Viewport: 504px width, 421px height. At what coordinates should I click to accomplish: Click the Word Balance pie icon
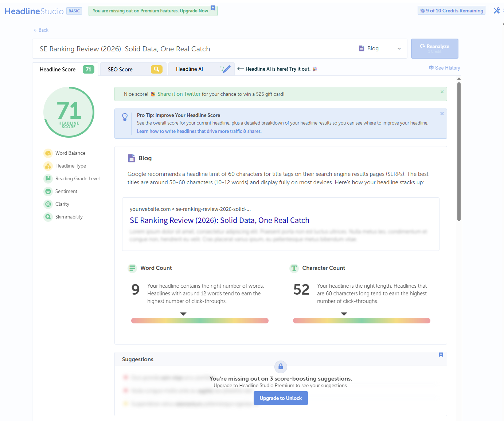click(48, 153)
